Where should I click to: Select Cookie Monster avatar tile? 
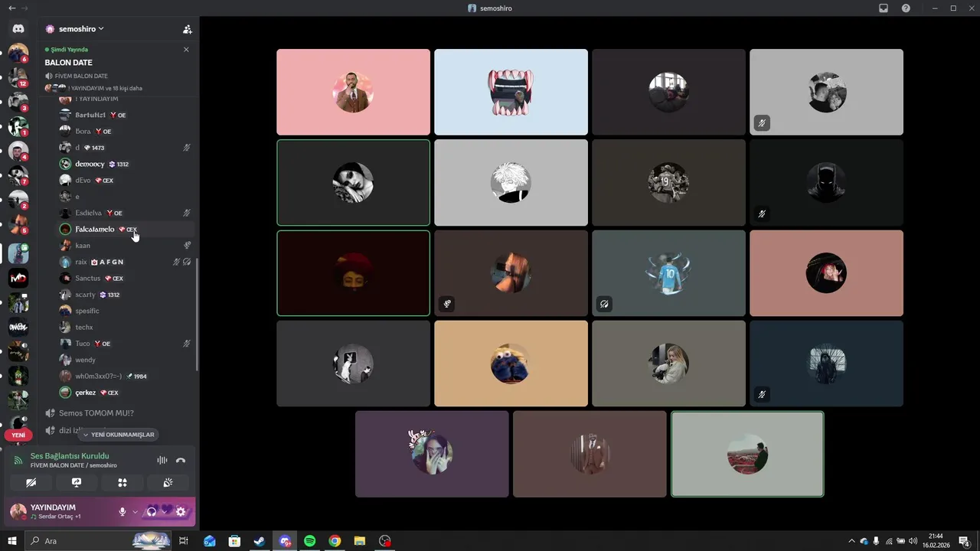point(511,364)
